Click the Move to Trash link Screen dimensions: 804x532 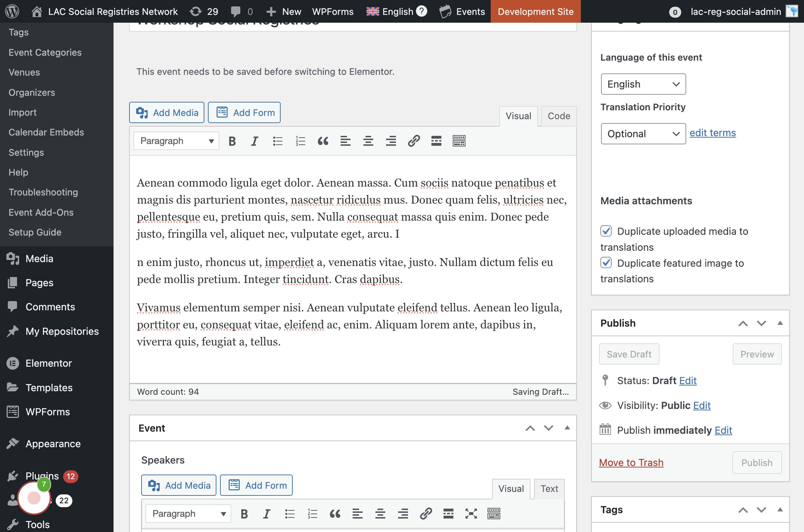point(631,462)
